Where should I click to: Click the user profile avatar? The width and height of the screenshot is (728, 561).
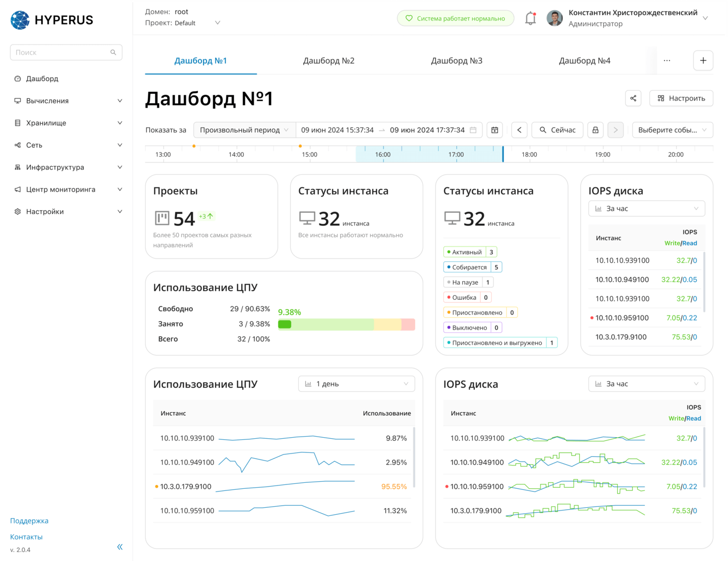pos(554,18)
